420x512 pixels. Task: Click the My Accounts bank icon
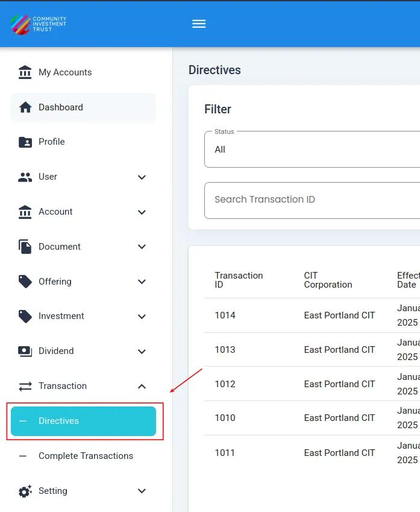click(x=25, y=72)
